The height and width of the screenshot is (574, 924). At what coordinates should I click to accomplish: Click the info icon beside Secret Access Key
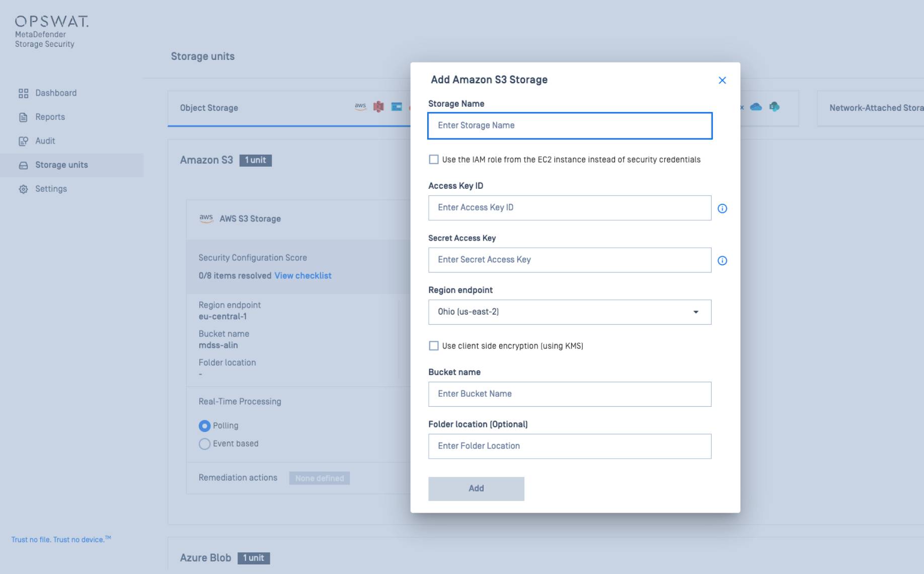coord(722,260)
